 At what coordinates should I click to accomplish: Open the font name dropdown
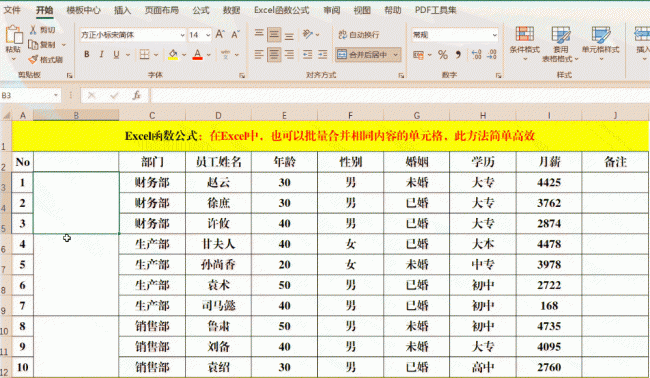pos(182,35)
